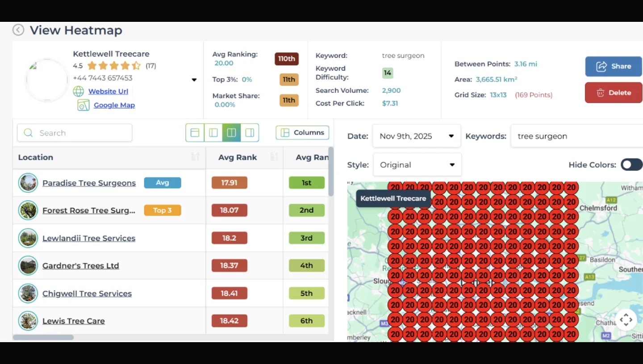The width and height of the screenshot is (643, 364).
Task: Click the 3rd rank badge
Action: [307, 238]
